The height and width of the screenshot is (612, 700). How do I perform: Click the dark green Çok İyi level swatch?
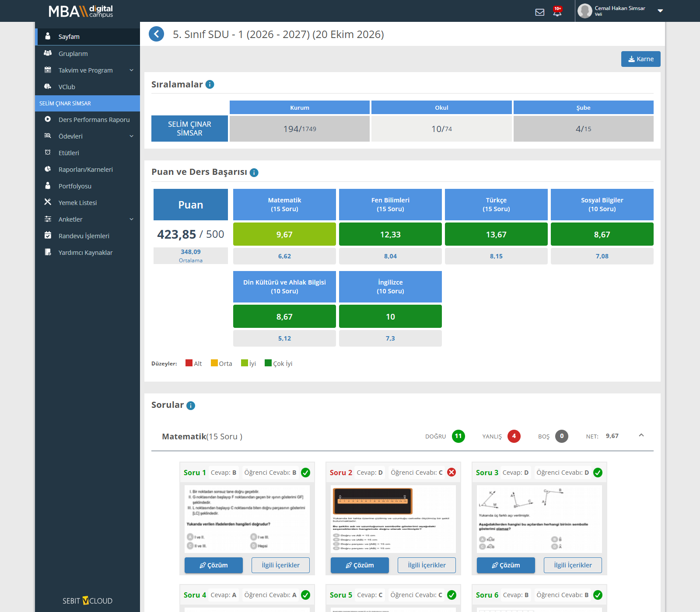[268, 363]
